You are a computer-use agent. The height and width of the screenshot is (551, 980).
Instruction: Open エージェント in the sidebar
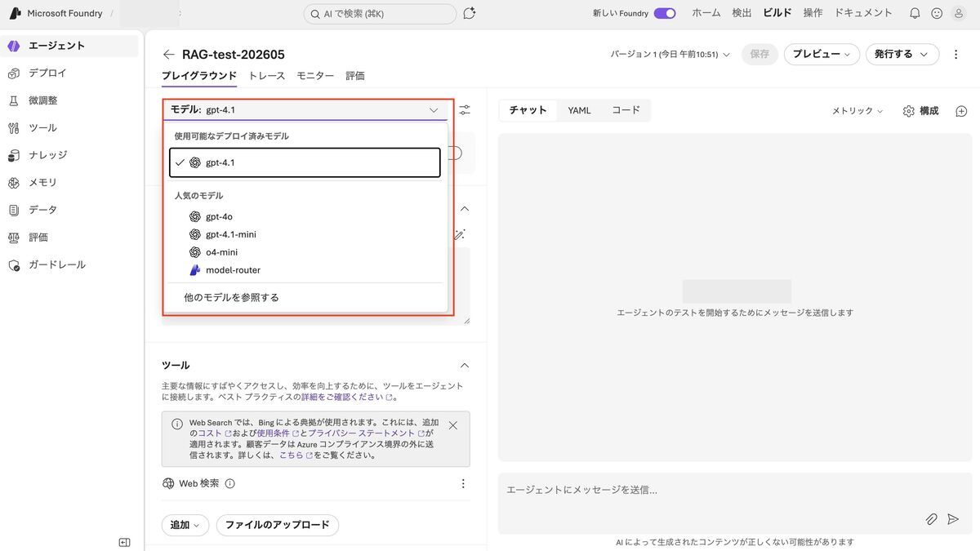(70, 46)
